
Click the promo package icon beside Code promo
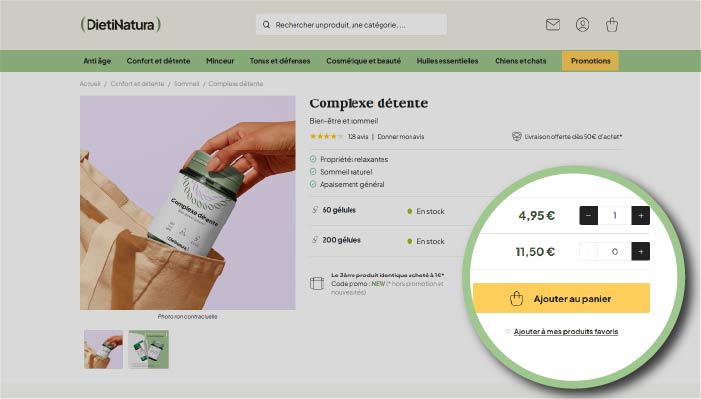(x=317, y=284)
